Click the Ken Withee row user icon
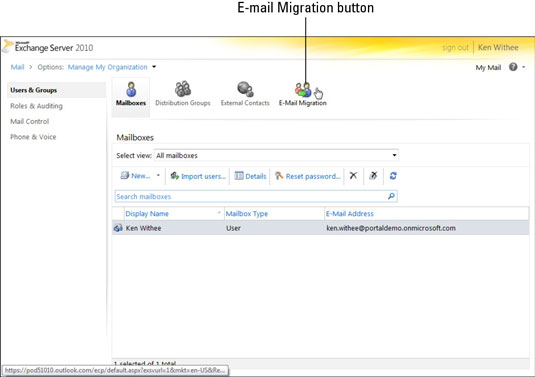Viewport: 535px width, 377px height. [x=118, y=228]
